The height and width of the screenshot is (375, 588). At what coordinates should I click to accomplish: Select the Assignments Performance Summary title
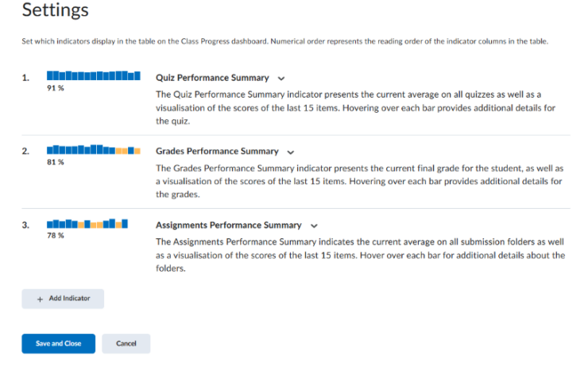click(229, 225)
